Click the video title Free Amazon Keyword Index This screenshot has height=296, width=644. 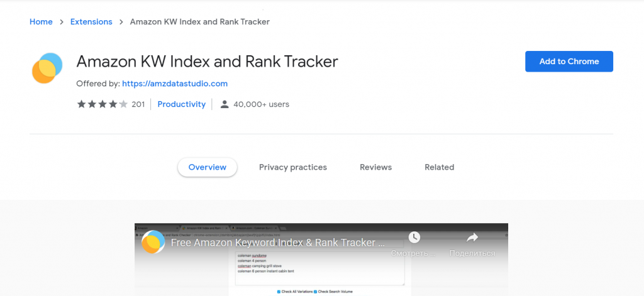[x=278, y=243]
